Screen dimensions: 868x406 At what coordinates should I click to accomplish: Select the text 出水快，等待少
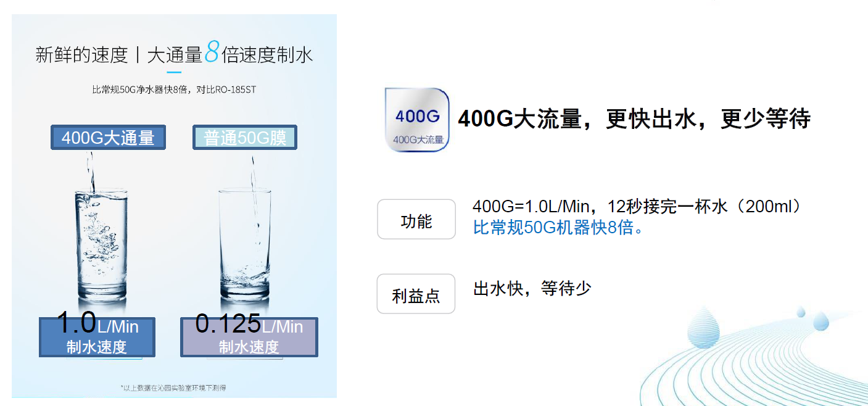[x=532, y=288]
